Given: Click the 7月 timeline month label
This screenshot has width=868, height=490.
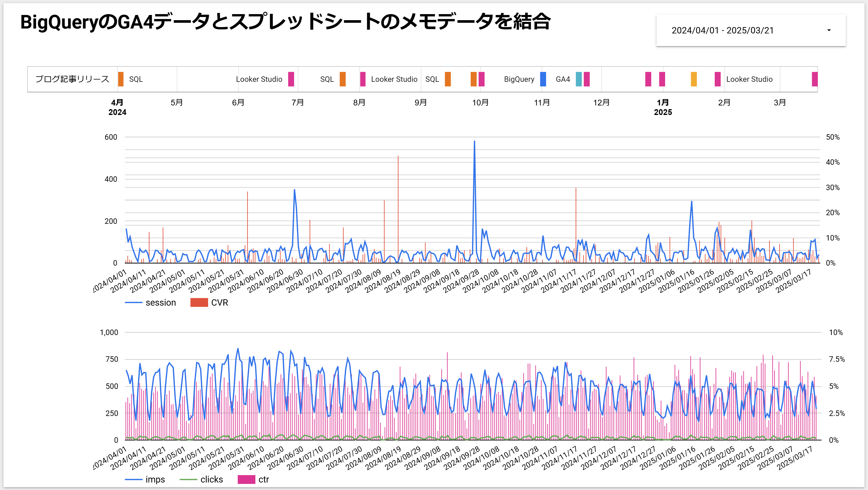Looking at the screenshot, I should tap(297, 102).
